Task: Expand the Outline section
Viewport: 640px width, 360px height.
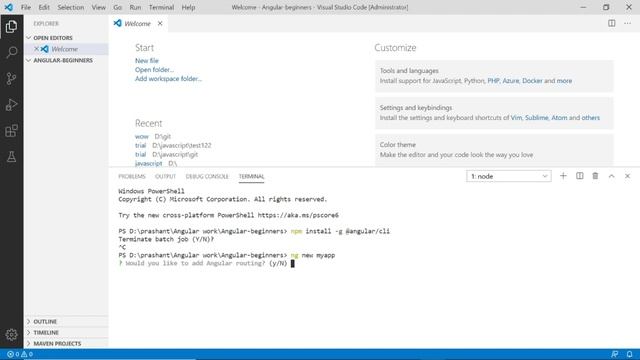Action: [x=66, y=322]
